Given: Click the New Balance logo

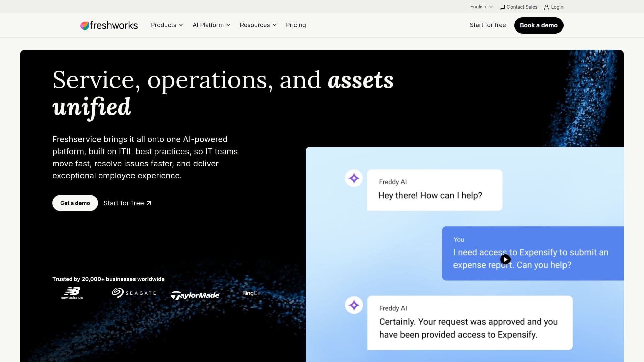Looking at the screenshot, I should pos(72,293).
